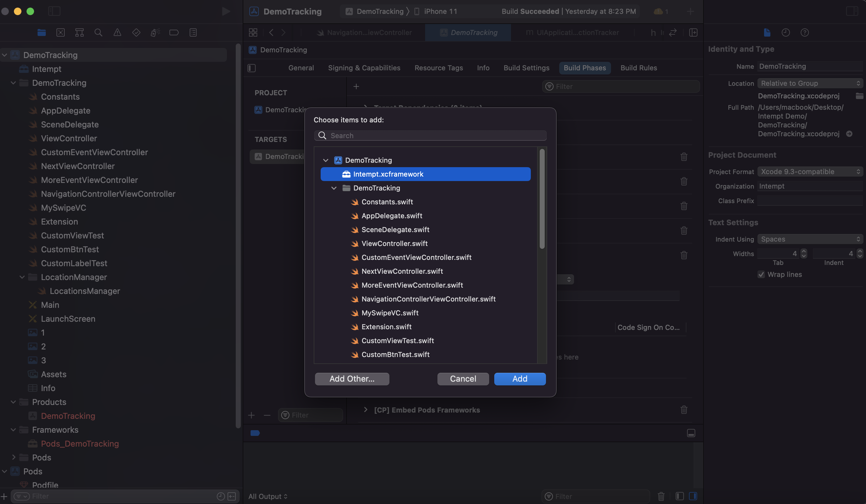Select AppDelegate.swift in the dialog
The image size is (866, 504).
[391, 216]
